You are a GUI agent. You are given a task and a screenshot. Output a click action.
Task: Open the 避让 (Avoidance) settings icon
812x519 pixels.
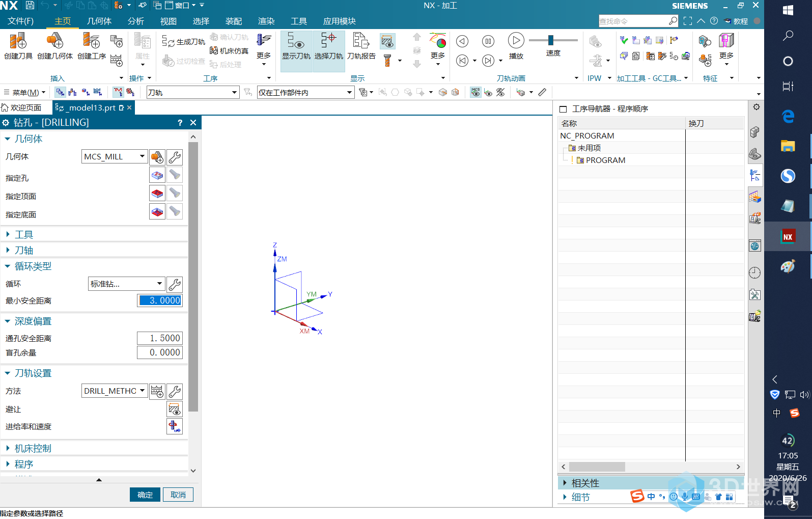point(175,409)
